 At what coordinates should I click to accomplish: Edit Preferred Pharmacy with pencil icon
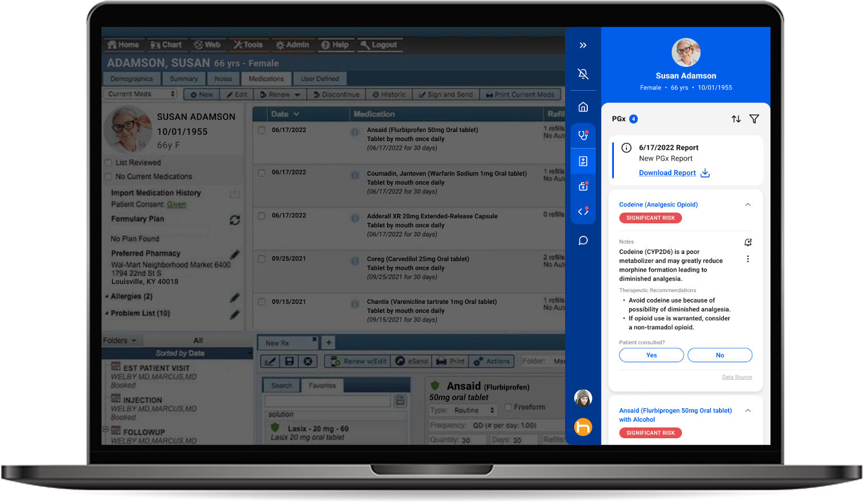(x=234, y=254)
